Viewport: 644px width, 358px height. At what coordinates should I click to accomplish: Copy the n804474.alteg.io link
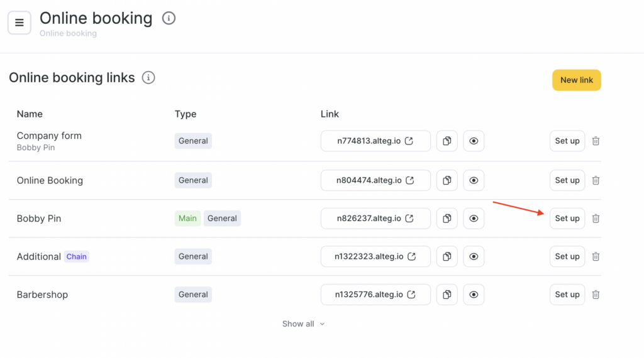[x=447, y=180]
